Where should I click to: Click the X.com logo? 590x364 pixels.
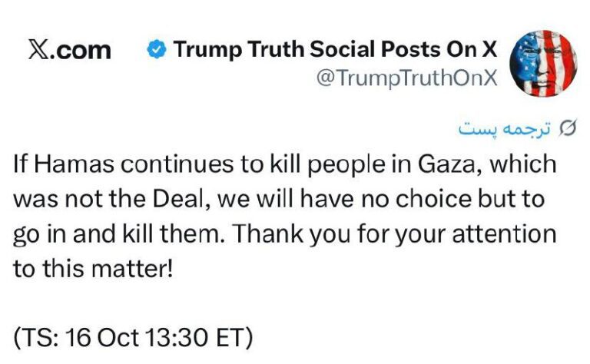tap(69, 51)
